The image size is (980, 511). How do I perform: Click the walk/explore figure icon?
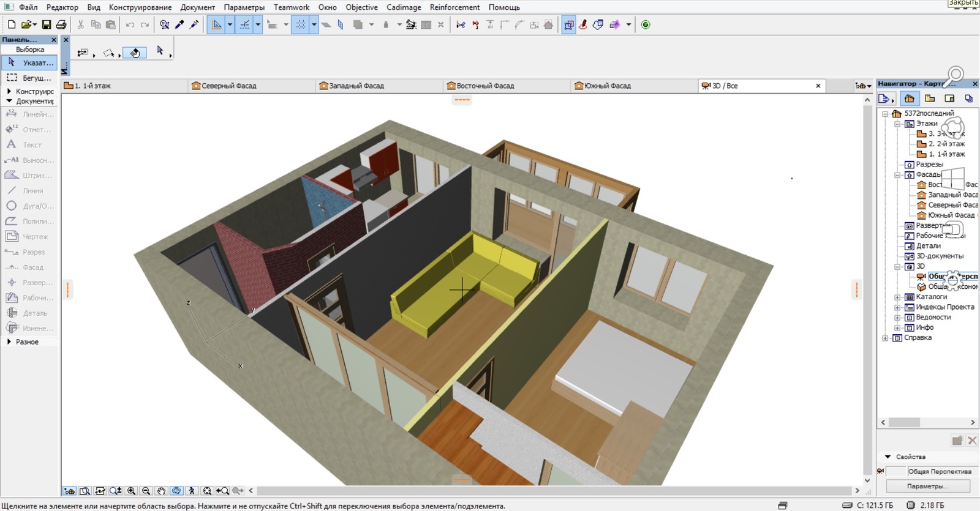point(192,491)
